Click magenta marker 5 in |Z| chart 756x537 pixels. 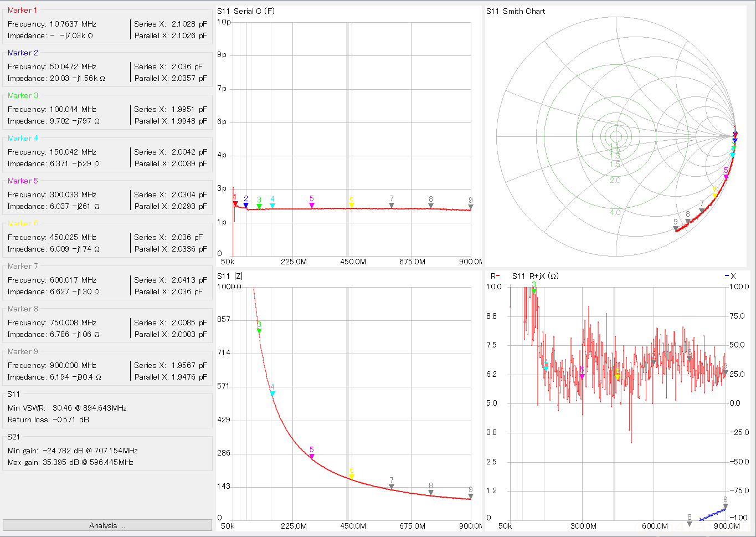tap(312, 457)
